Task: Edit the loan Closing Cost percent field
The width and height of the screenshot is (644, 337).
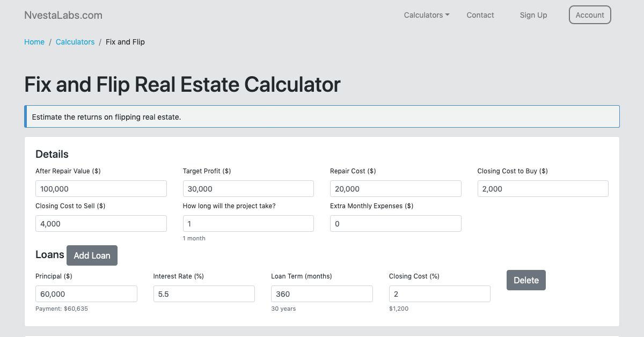Action: pyautogui.click(x=440, y=294)
